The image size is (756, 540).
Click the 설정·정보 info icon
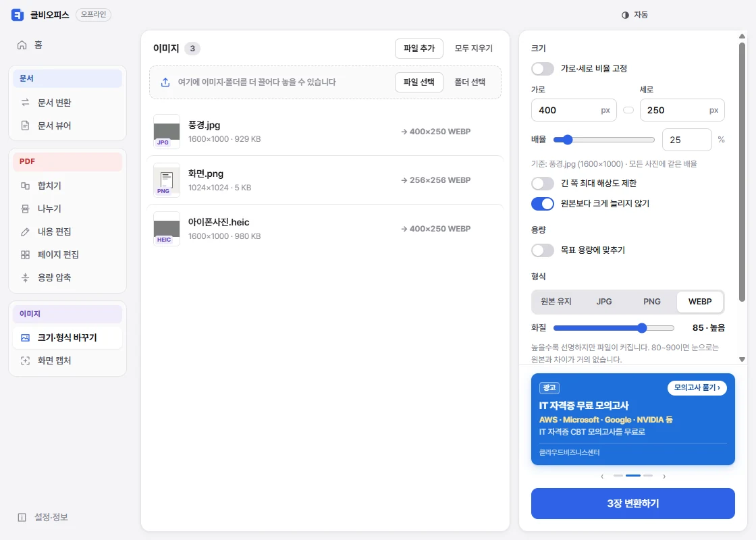click(x=22, y=517)
